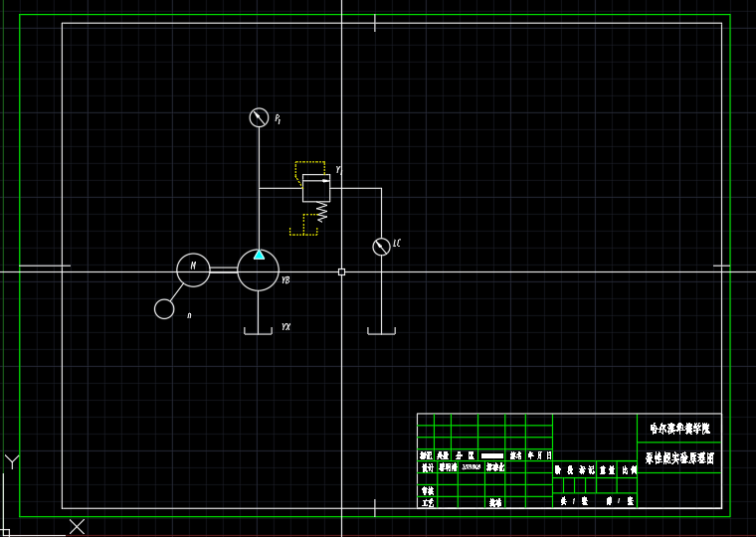Select the tank symbol below the pump
The image size is (756, 537).
click(x=258, y=331)
